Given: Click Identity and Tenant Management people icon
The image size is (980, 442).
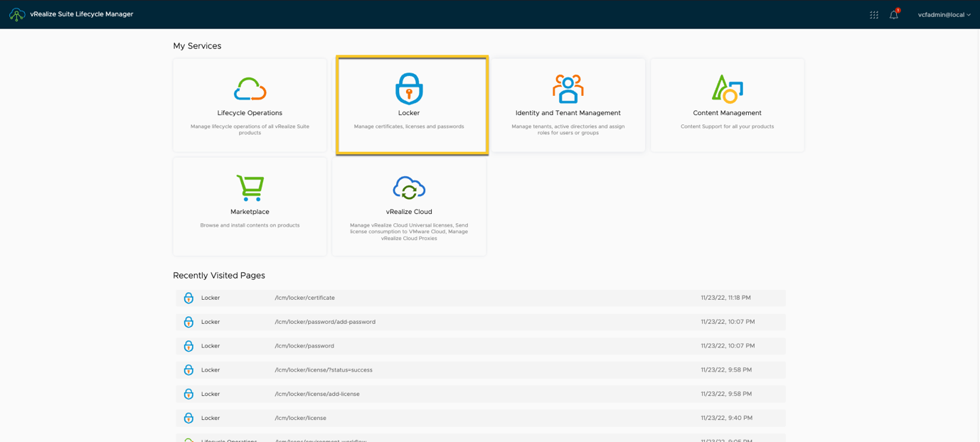Looking at the screenshot, I should pos(568,89).
